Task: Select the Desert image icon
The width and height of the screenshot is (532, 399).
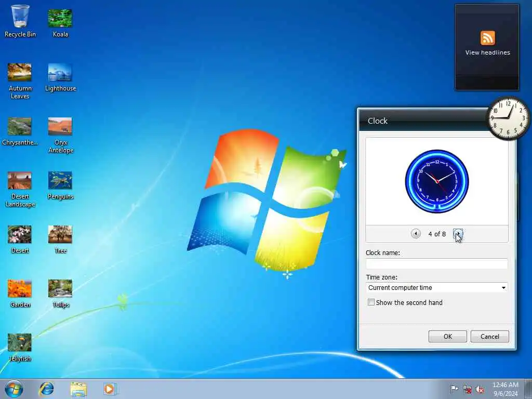Action: 20,239
